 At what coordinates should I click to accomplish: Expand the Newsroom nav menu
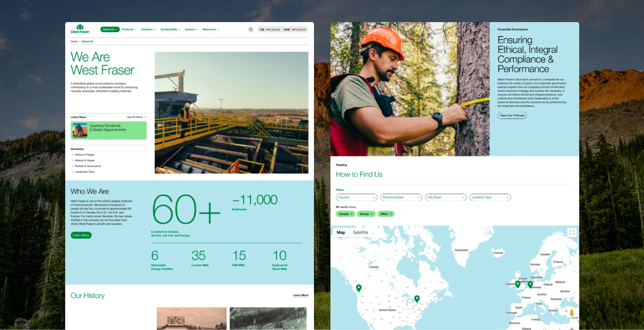[211, 29]
